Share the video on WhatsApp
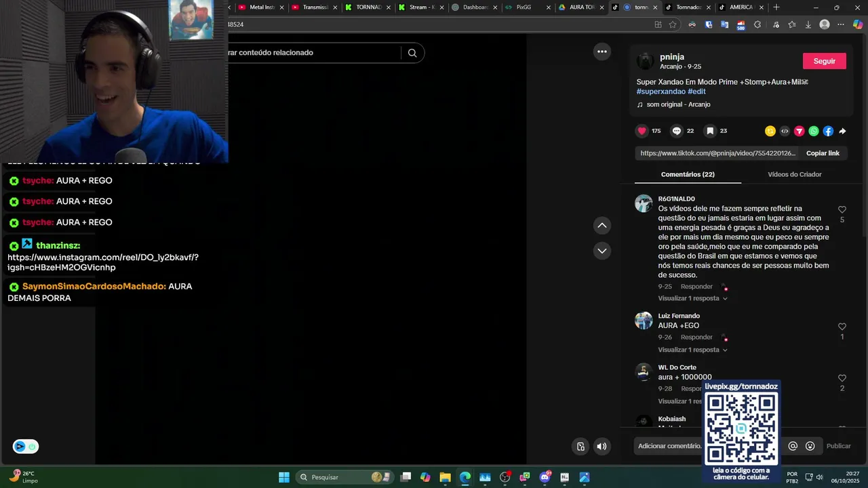This screenshot has height=488, width=868. pyautogui.click(x=814, y=131)
